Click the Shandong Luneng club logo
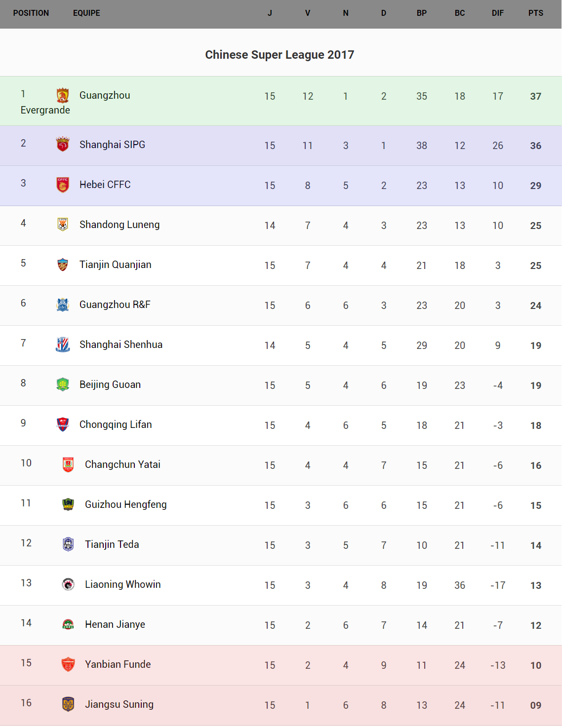The image size is (562, 728). pos(63,225)
